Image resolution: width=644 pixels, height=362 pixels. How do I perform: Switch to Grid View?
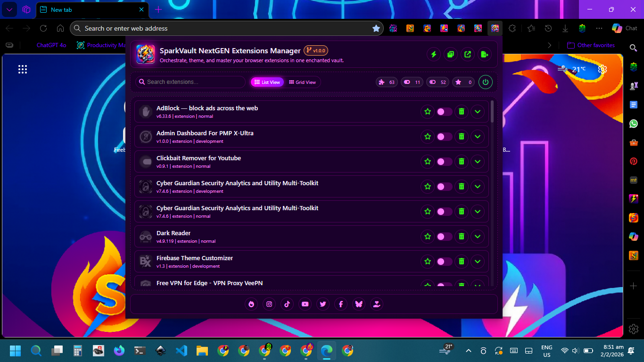click(x=303, y=82)
